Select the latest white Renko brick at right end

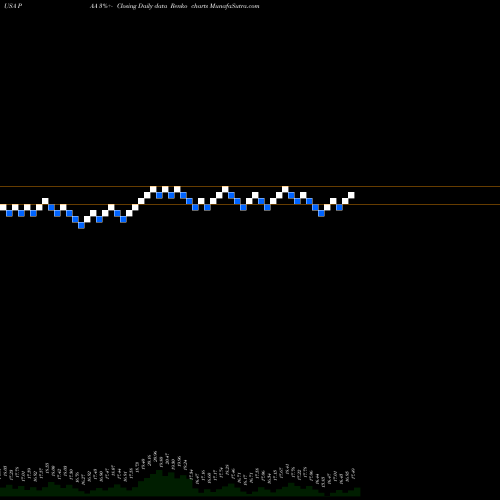(351, 195)
